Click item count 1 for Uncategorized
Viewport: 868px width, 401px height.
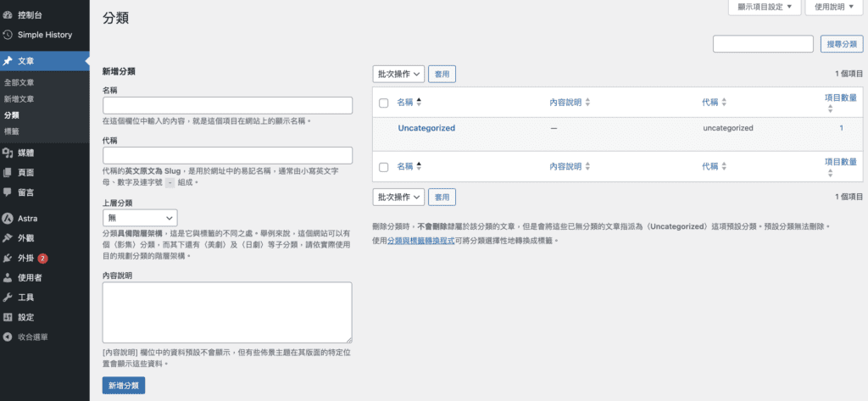(842, 128)
